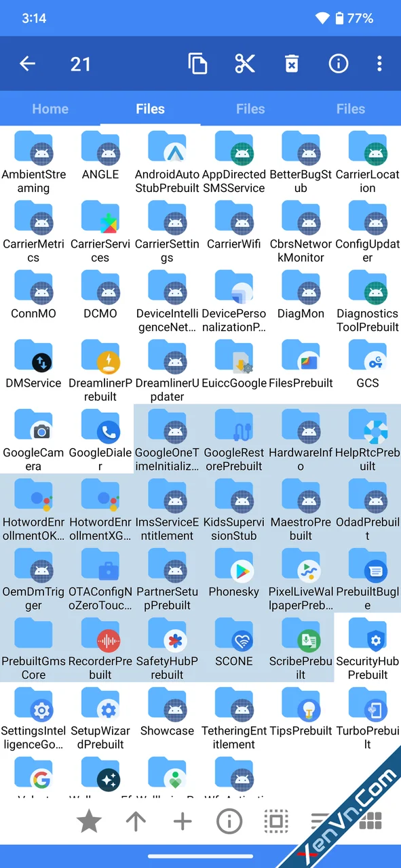
Task: Switch to the Home tab
Action: (x=50, y=108)
